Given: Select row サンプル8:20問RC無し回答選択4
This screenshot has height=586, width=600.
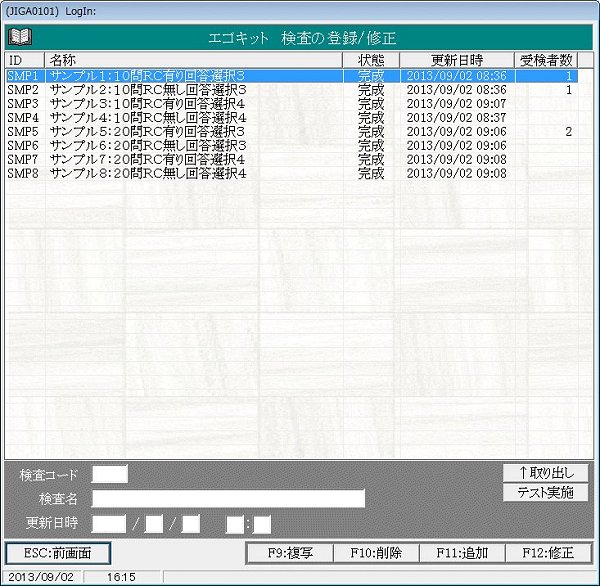Looking at the screenshot, I should [292, 173].
